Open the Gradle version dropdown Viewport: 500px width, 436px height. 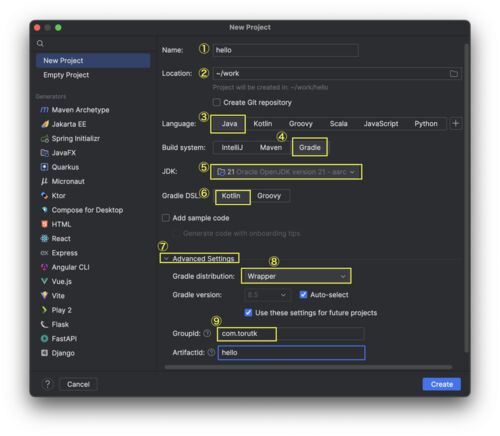(x=267, y=295)
